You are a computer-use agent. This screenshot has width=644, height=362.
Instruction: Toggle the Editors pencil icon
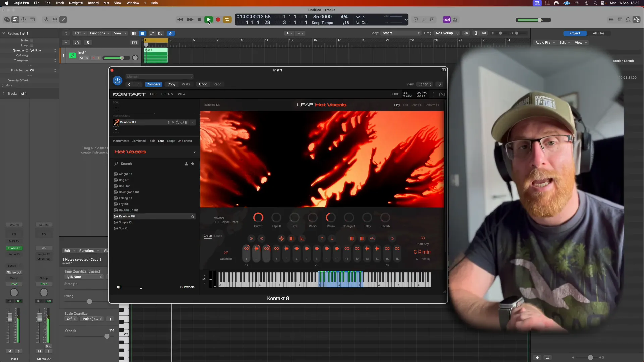pos(63,20)
